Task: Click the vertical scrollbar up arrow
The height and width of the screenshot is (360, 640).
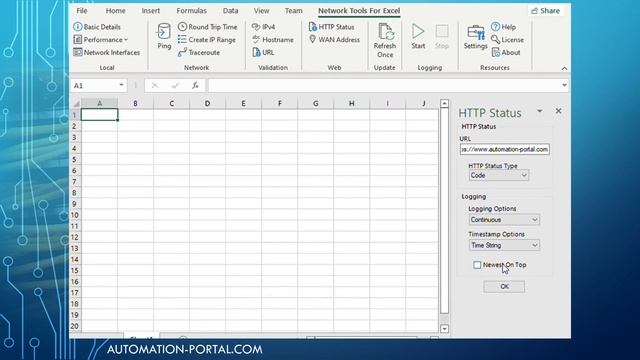Action: 444,104
